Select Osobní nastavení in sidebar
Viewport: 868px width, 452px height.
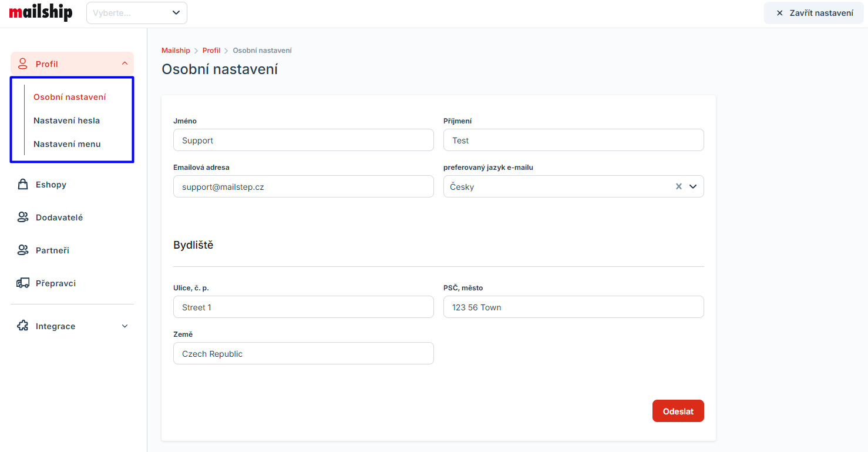69,97
